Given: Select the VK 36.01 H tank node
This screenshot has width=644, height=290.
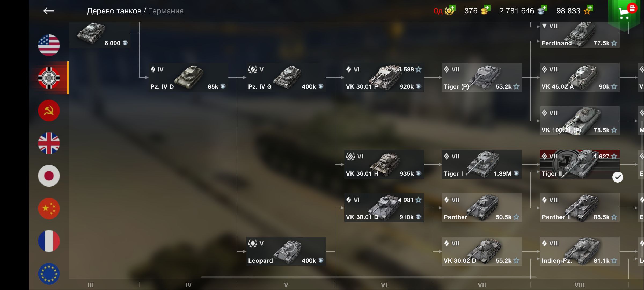Looking at the screenshot, I should pos(384,164).
